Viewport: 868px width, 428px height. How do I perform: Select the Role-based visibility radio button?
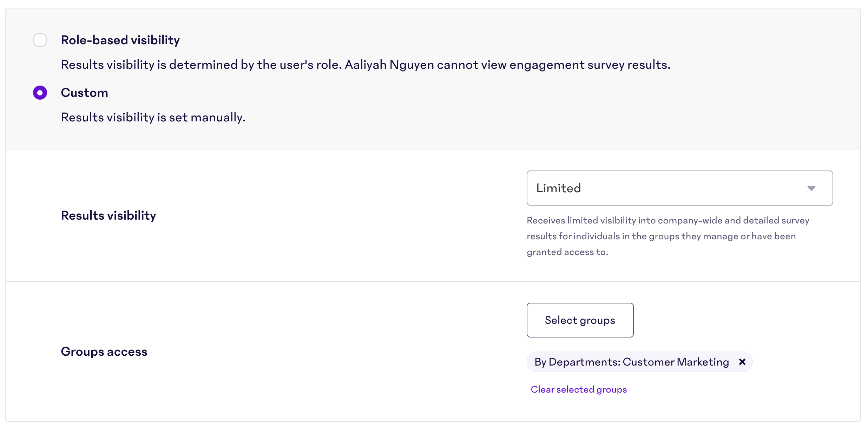[40, 40]
